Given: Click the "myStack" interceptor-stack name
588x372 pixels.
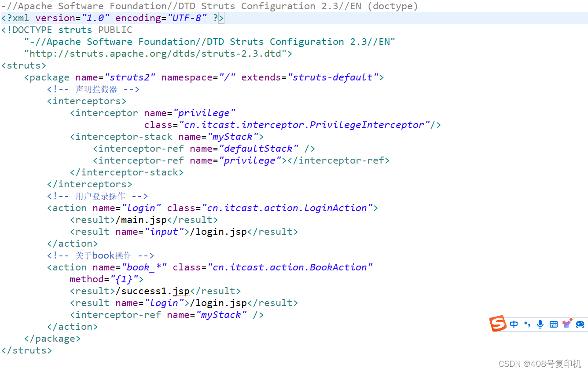Looking at the screenshot, I should (232, 136).
